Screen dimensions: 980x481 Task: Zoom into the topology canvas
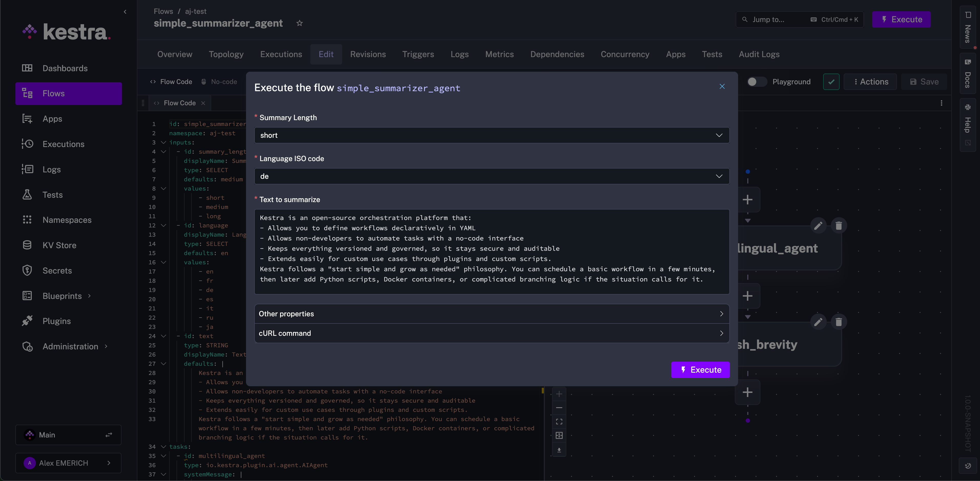point(559,394)
